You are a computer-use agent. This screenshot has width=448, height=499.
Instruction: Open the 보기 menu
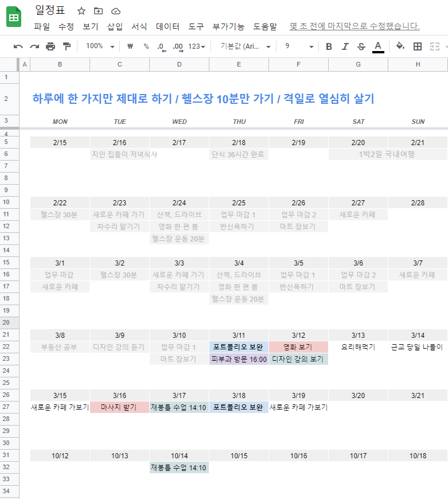[x=91, y=26]
